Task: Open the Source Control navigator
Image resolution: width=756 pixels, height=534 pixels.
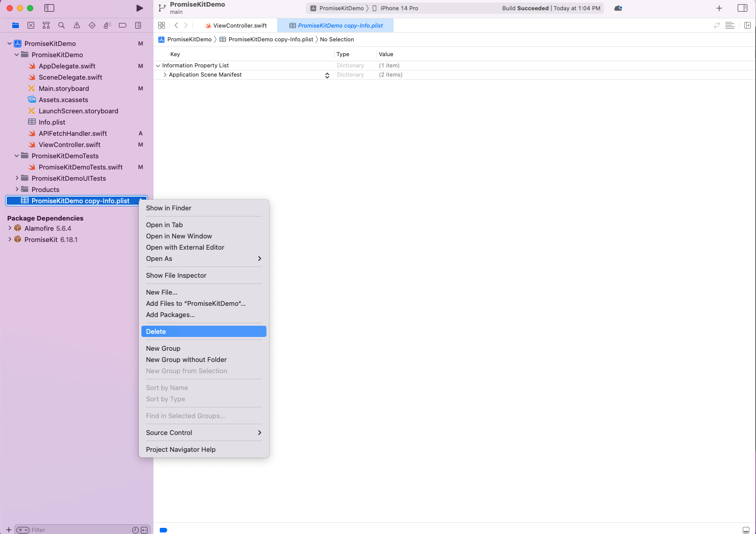Action: 31,25
